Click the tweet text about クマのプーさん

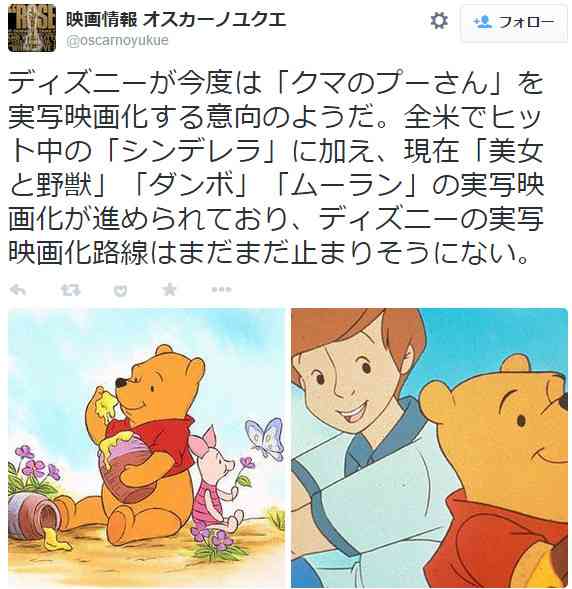pos(276,168)
